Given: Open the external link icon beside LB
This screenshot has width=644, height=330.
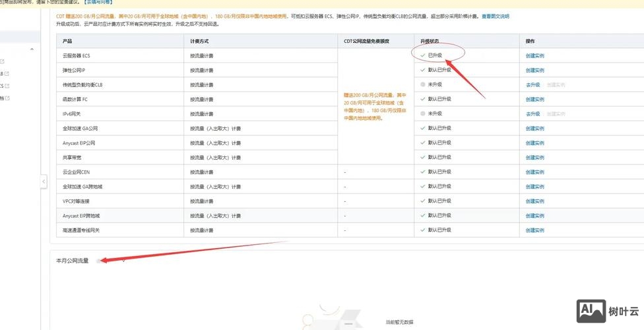Looking at the screenshot, I should pyautogui.click(x=7, y=74).
